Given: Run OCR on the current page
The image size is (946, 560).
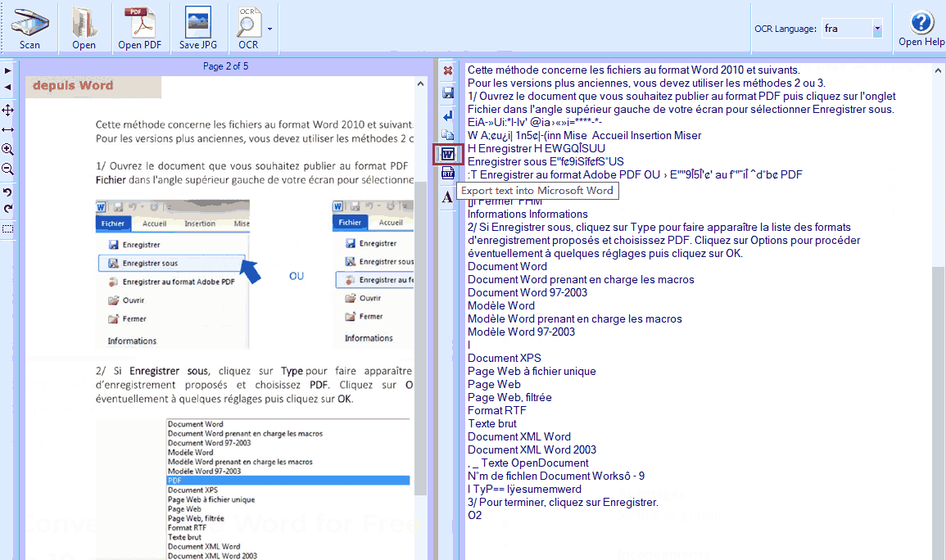Looking at the screenshot, I should 248,28.
